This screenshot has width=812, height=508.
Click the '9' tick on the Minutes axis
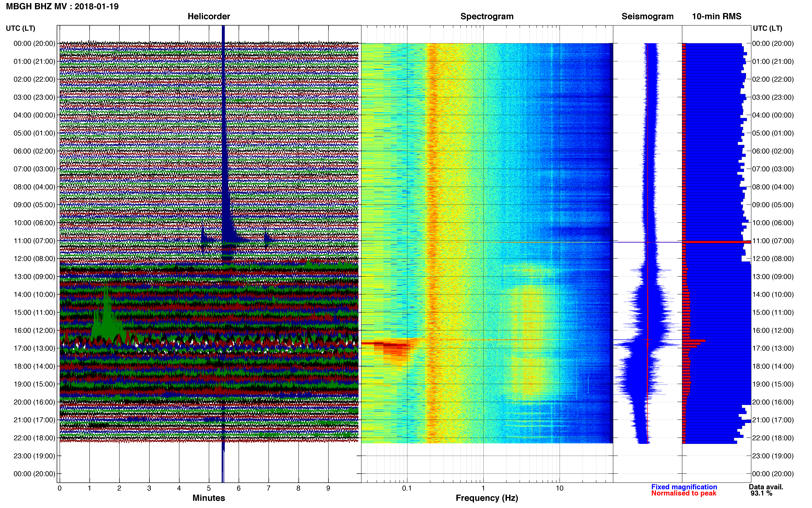(328, 488)
